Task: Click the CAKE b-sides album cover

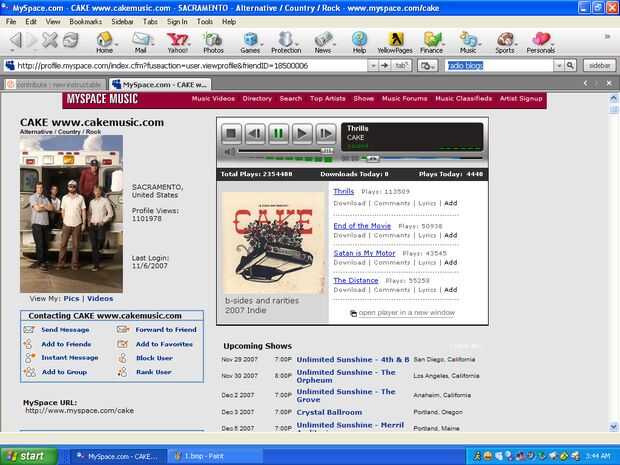Action: [273, 242]
